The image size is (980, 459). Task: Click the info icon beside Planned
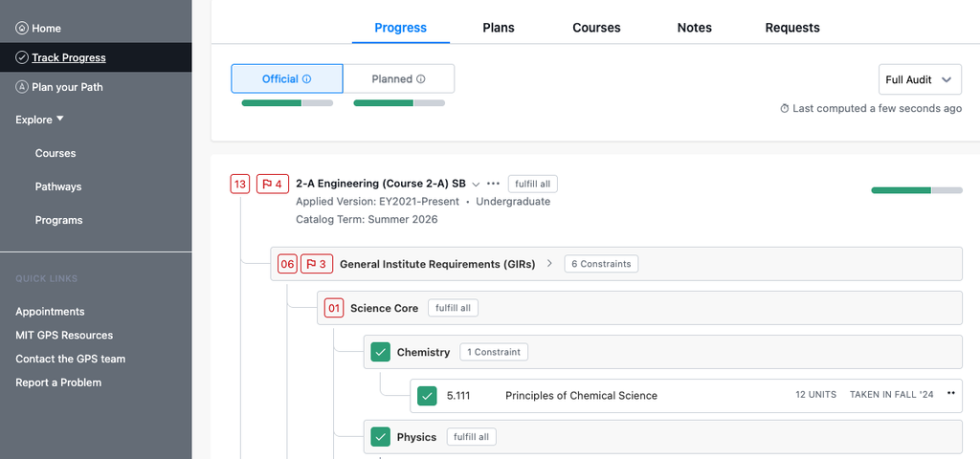(421, 79)
